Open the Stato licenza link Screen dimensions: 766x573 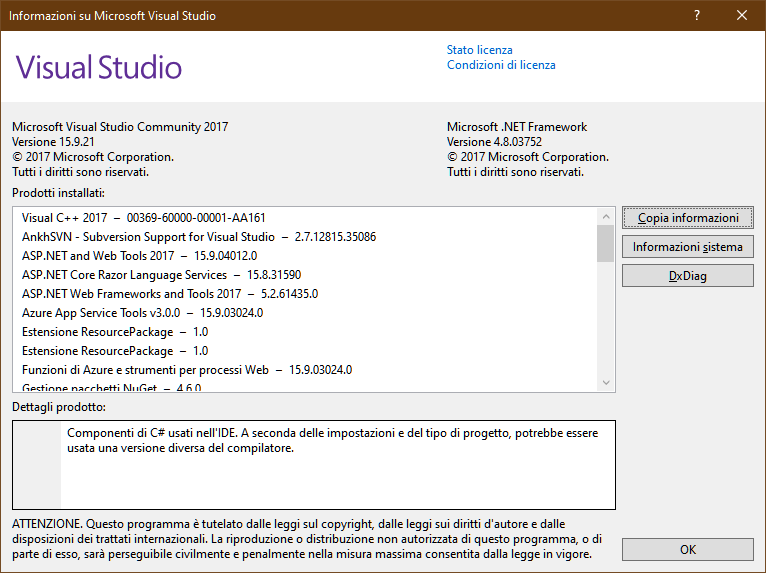pos(479,50)
